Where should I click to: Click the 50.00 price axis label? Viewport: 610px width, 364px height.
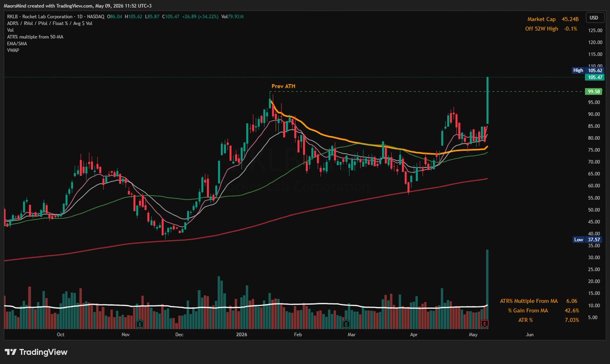pyautogui.click(x=594, y=210)
